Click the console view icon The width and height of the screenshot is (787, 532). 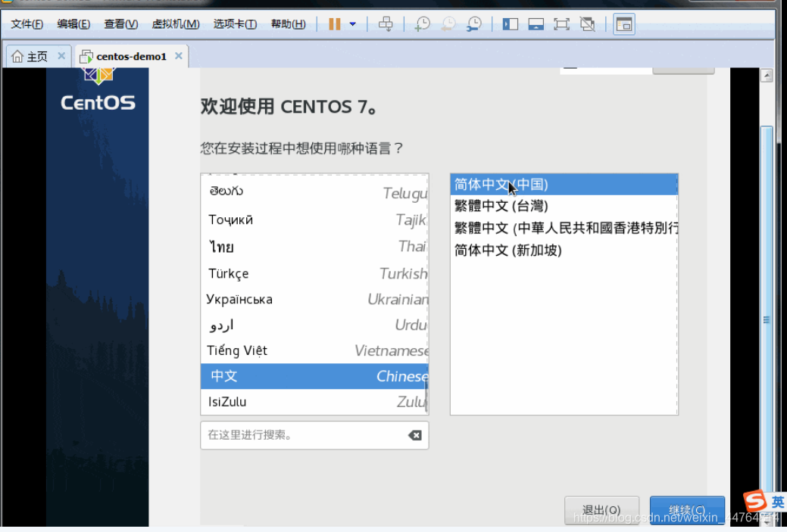(624, 24)
